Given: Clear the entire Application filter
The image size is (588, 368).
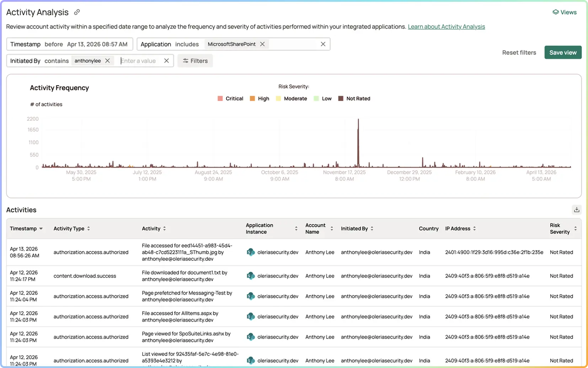Looking at the screenshot, I should click(x=323, y=44).
